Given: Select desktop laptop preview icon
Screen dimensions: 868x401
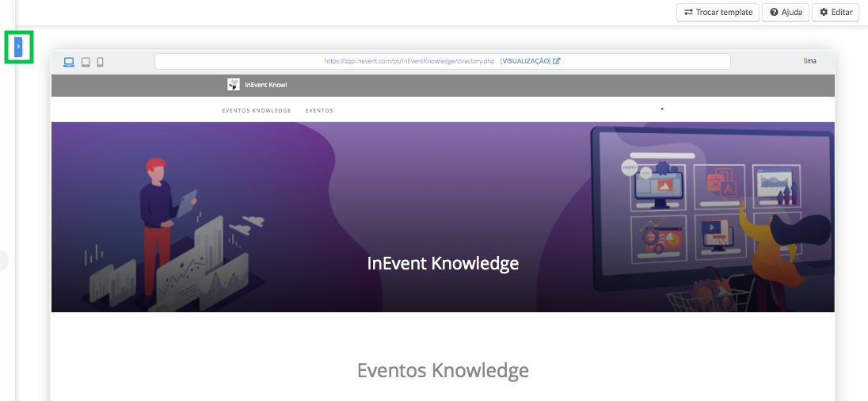Looking at the screenshot, I should tap(69, 62).
